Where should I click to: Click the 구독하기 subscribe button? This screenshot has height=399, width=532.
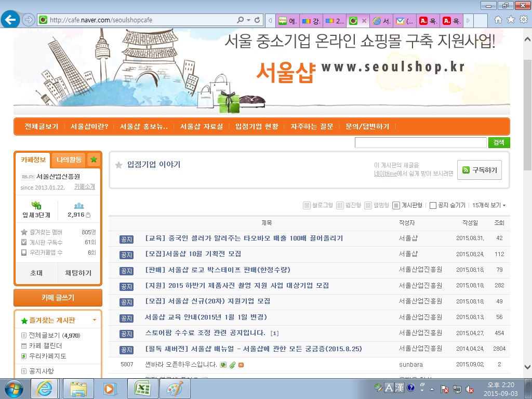[x=480, y=170]
